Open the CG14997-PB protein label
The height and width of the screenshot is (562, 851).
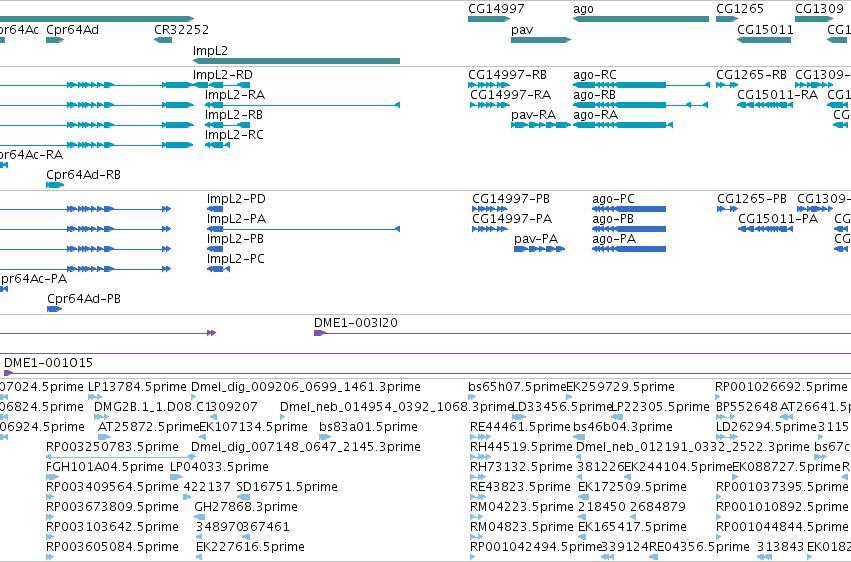point(511,199)
